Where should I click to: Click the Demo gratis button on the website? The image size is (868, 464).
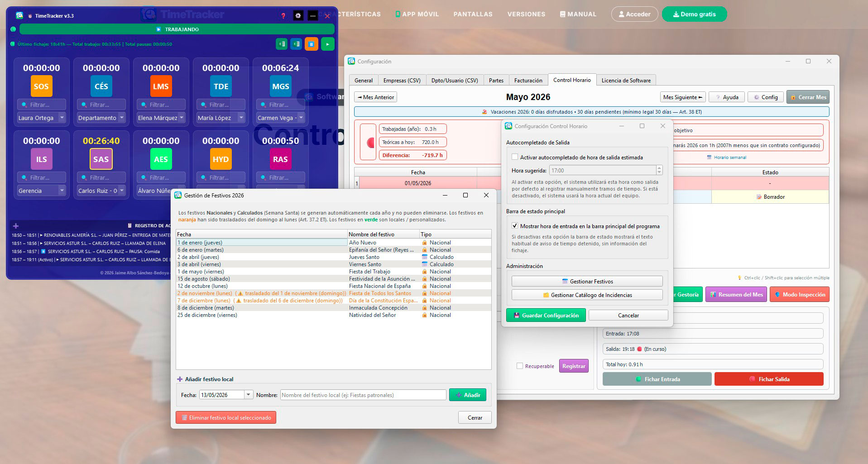pos(695,14)
